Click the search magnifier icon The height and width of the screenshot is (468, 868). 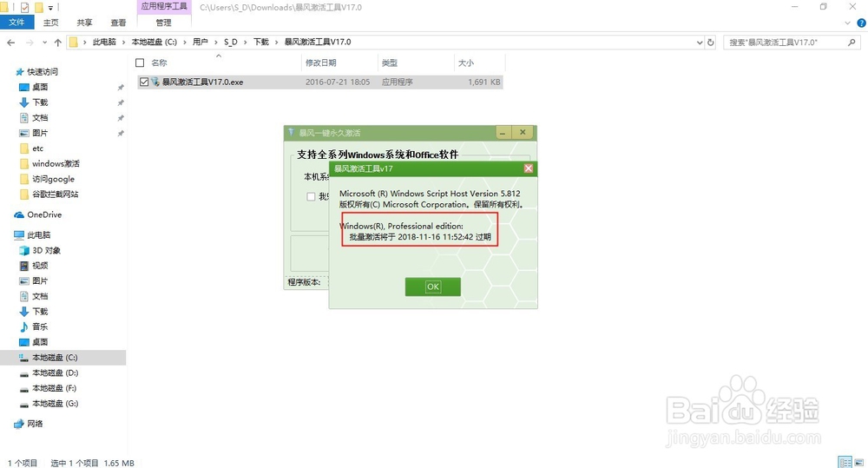tap(852, 42)
